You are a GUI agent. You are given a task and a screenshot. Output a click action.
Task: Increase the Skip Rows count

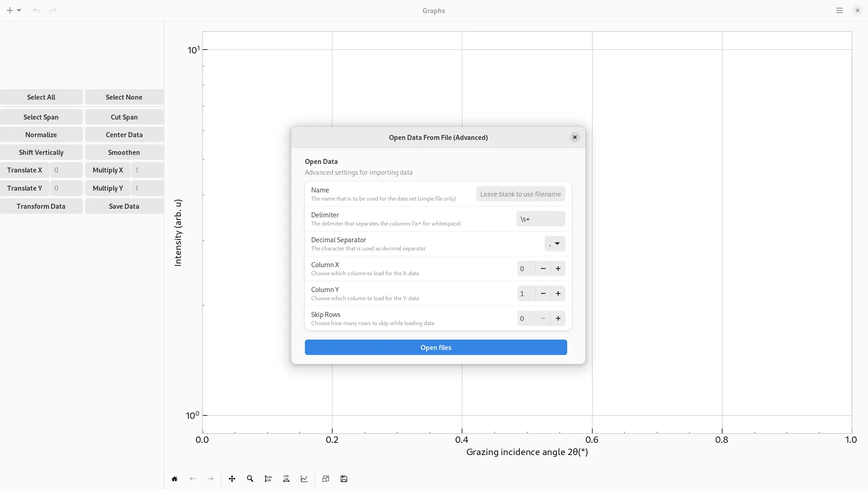point(558,318)
